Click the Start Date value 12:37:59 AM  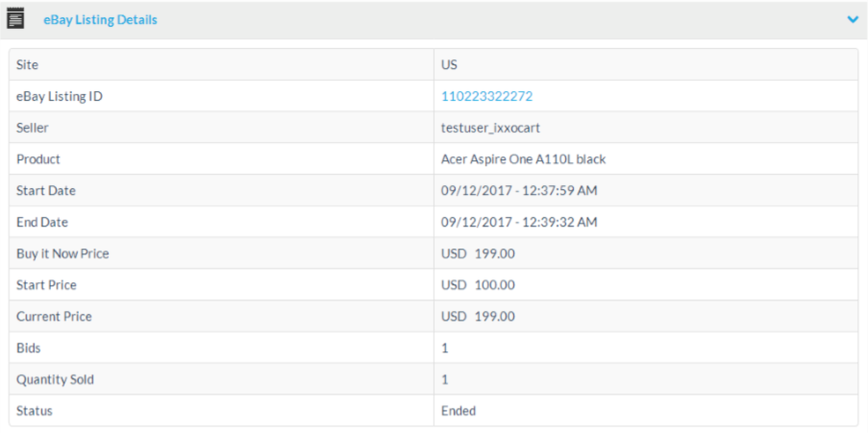[x=519, y=191]
